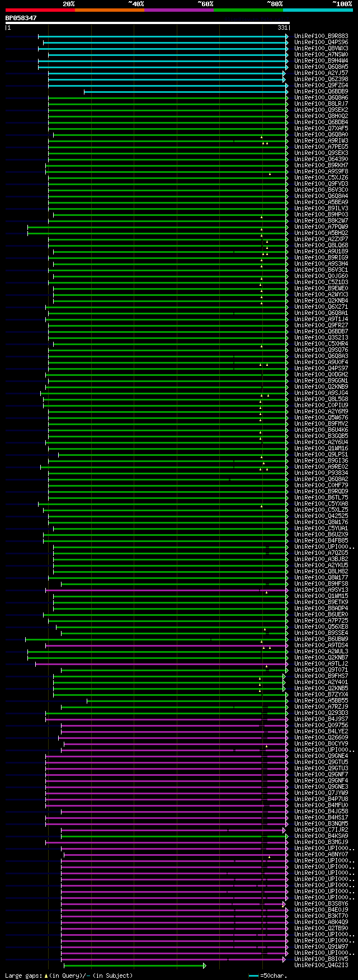Select hit label UniRef100_Q9LPS1
Image resolution: width=358 pixels, height=980 pixels.
[x=321, y=455]
